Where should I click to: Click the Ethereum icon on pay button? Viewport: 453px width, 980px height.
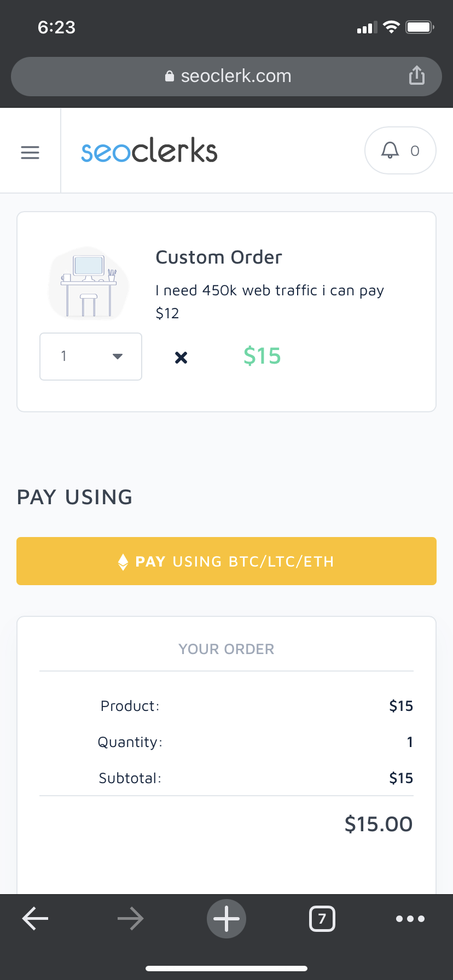point(123,562)
